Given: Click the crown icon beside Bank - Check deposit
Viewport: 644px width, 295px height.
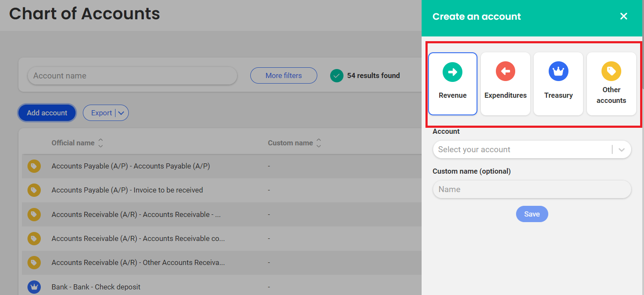Looking at the screenshot, I should pyautogui.click(x=34, y=287).
